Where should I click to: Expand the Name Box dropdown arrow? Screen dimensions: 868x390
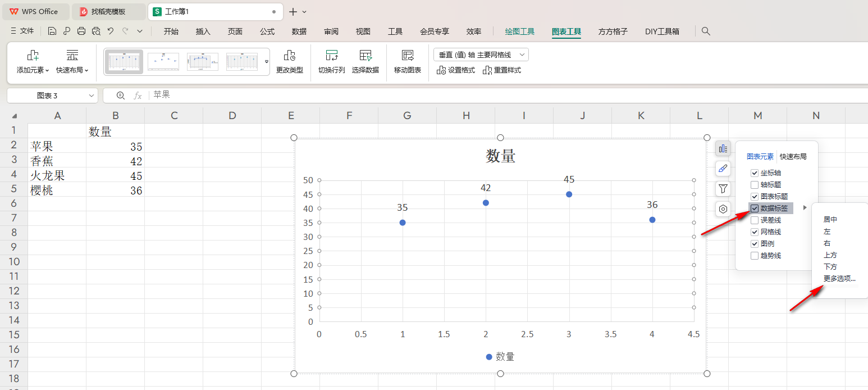click(92, 96)
